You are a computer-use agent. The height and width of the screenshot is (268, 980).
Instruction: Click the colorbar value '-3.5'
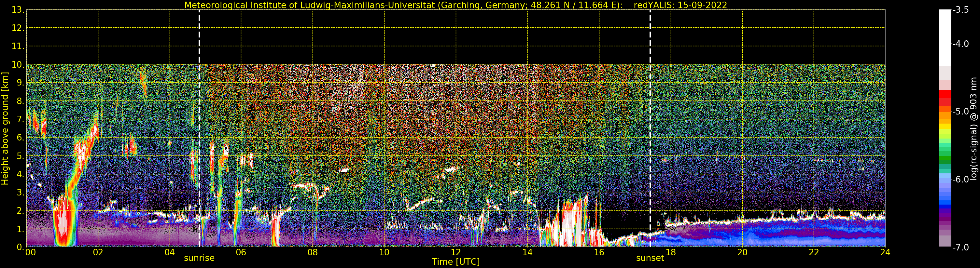(x=960, y=10)
